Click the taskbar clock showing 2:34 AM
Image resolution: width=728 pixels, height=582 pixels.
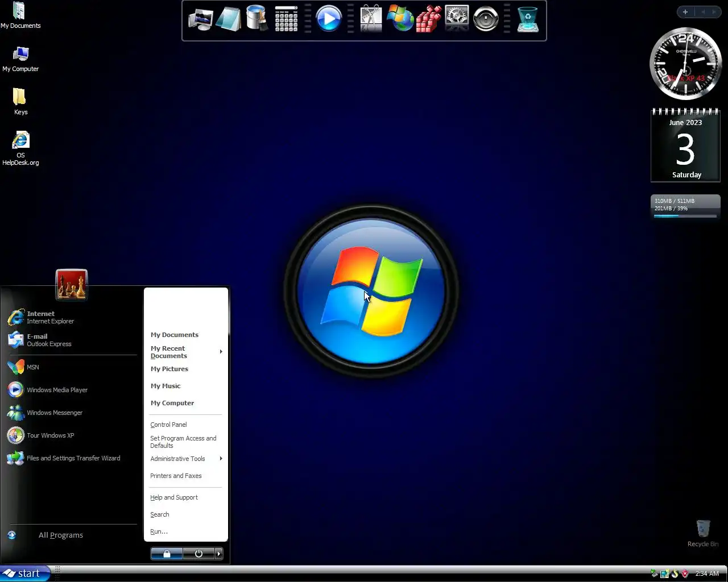point(707,573)
